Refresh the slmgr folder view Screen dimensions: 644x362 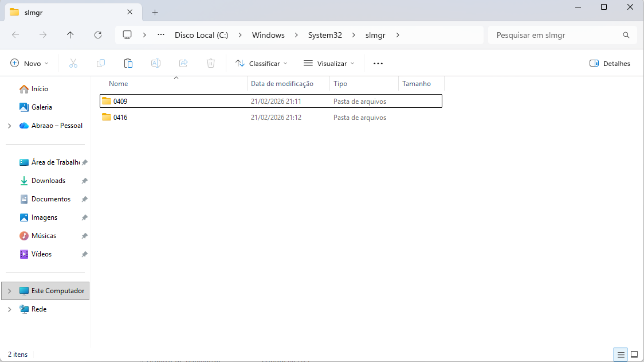click(98, 35)
